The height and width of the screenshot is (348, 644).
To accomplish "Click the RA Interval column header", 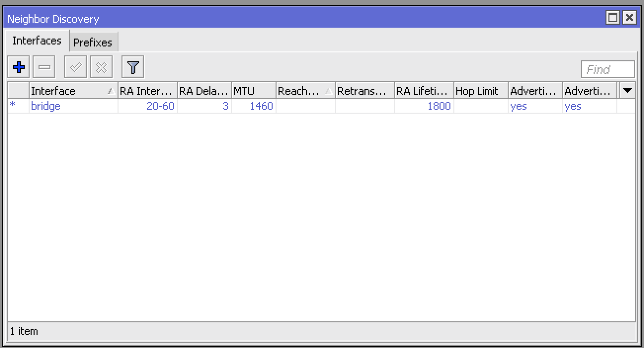I will point(147,91).
